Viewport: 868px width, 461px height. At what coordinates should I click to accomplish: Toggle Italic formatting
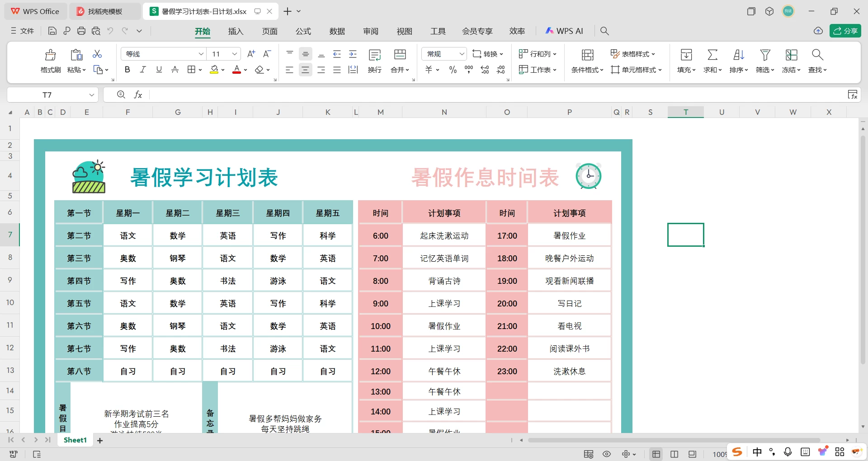tap(143, 70)
